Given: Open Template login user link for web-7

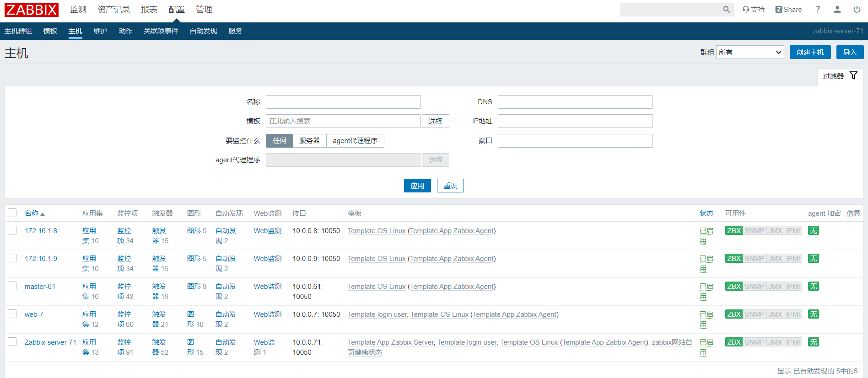Looking at the screenshot, I should tap(377, 314).
